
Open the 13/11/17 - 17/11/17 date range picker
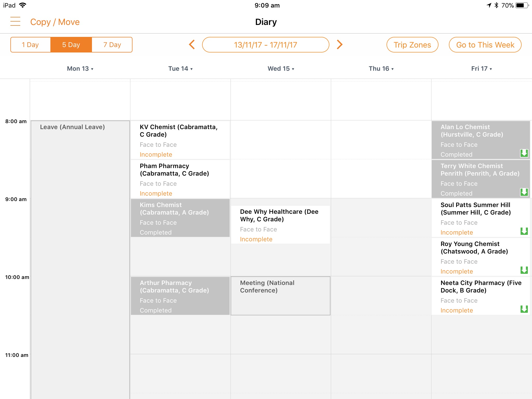pyautogui.click(x=265, y=45)
